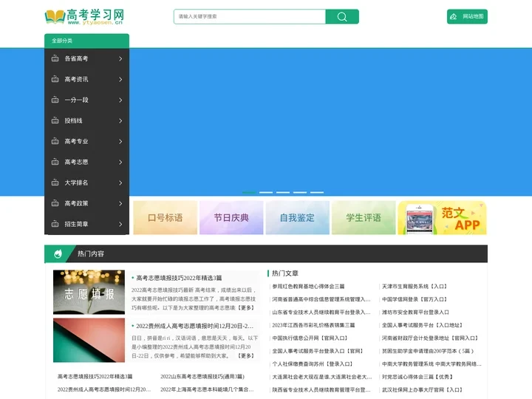Select the first green carousel indicator
This screenshot has width=532, height=399.
(x=249, y=192)
